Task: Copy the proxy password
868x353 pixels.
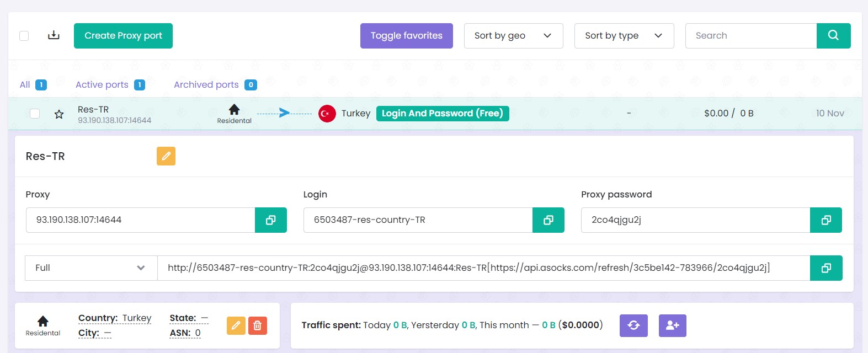Action: pos(826,220)
